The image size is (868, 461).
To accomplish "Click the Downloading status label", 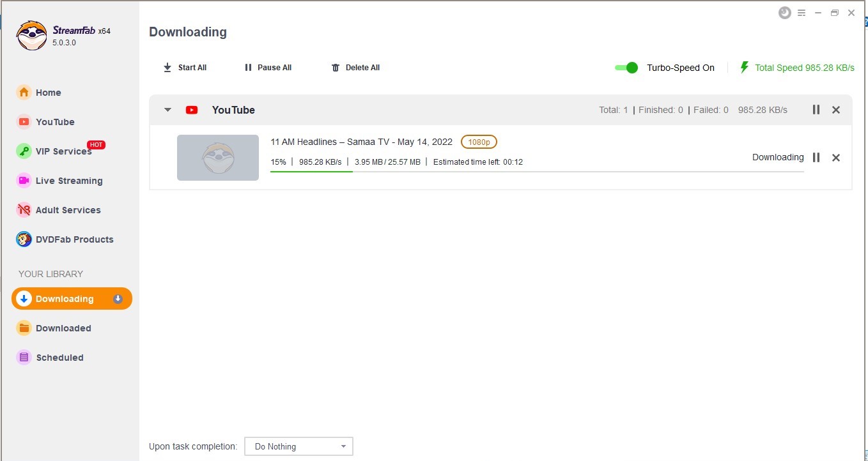I will [778, 157].
